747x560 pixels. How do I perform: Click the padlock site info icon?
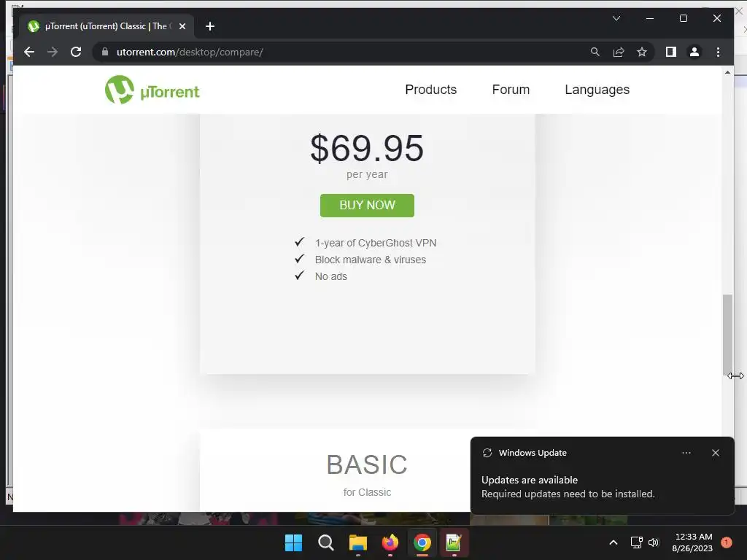click(105, 52)
